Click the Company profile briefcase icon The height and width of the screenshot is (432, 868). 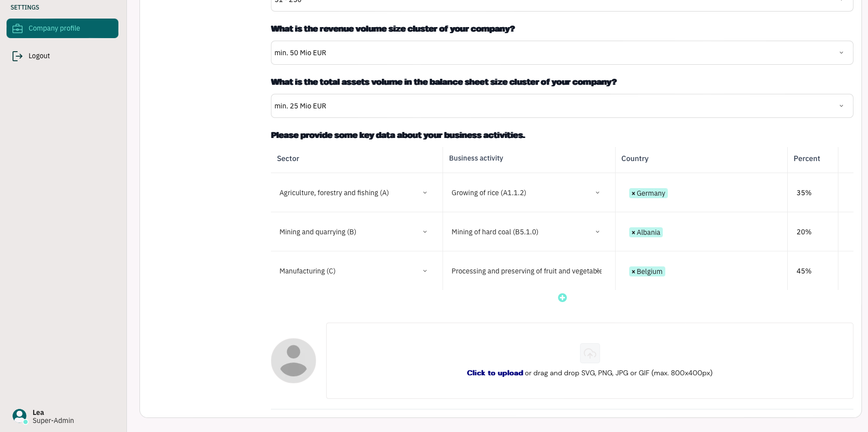tap(18, 29)
